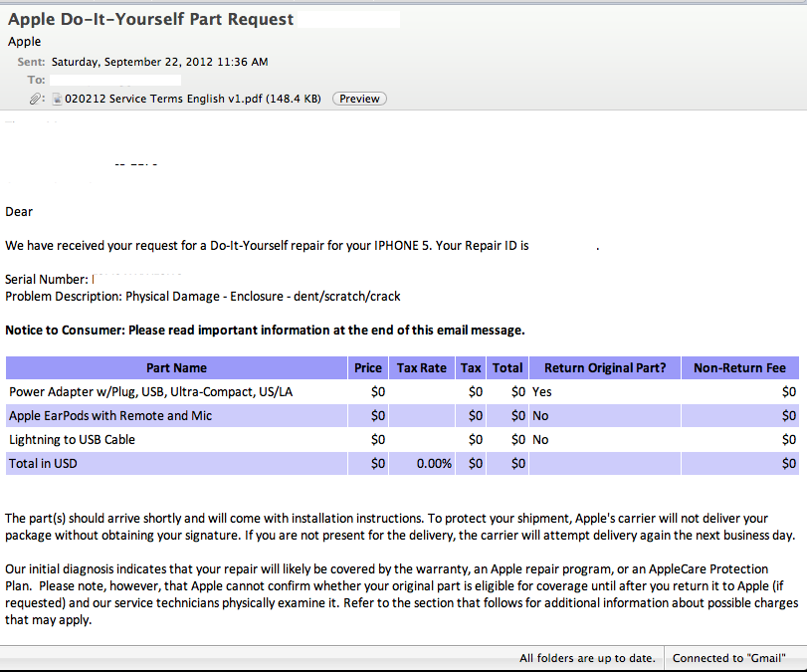Click the Problem Description line
The width and height of the screenshot is (807, 672).
point(203,296)
